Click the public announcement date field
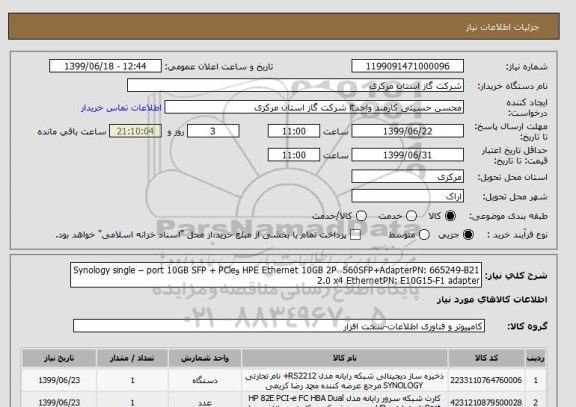The height and width of the screenshot is (407, 576). pyautogui.click(x=105, y=66)
